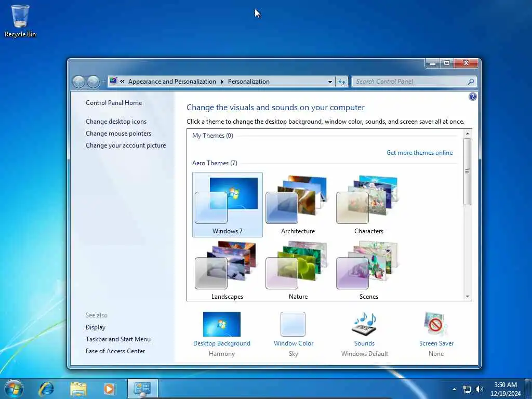
Task: Show hidden icons tray arrow
Action: (x=454, y=389)
